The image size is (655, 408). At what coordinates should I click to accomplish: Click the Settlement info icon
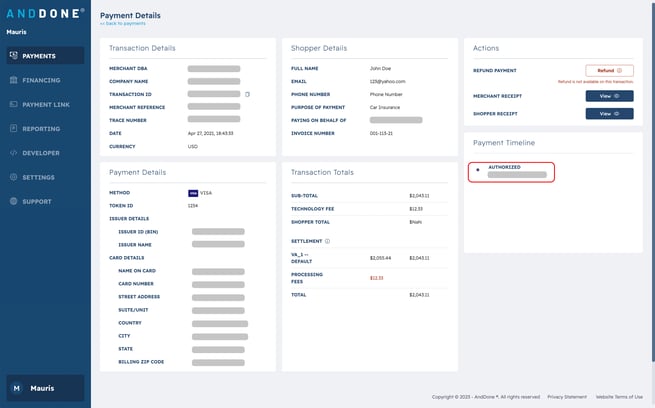point(327,241)
